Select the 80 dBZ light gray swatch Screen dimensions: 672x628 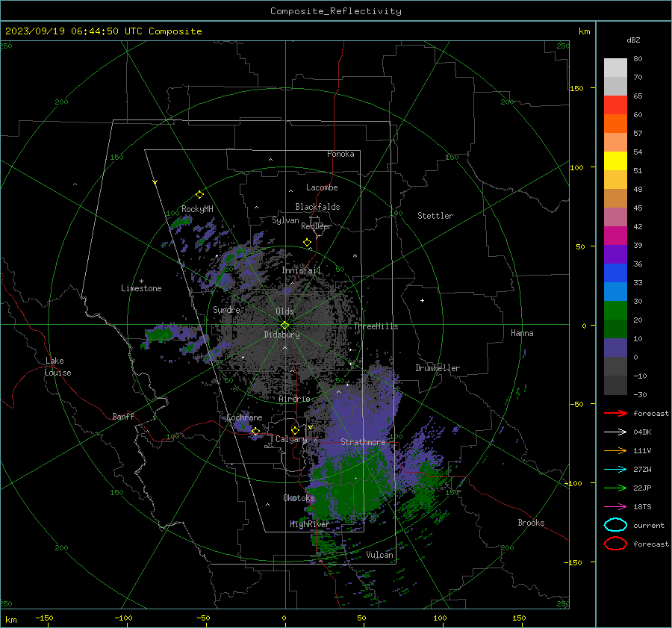point(615,67)
